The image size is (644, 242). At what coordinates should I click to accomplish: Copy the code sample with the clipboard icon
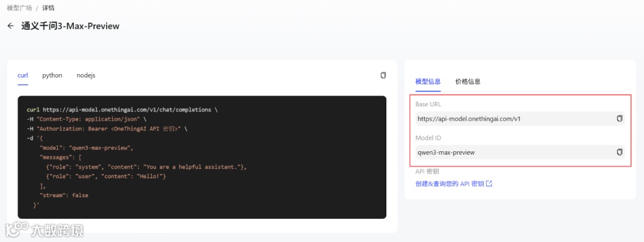[x=383, y=75]
